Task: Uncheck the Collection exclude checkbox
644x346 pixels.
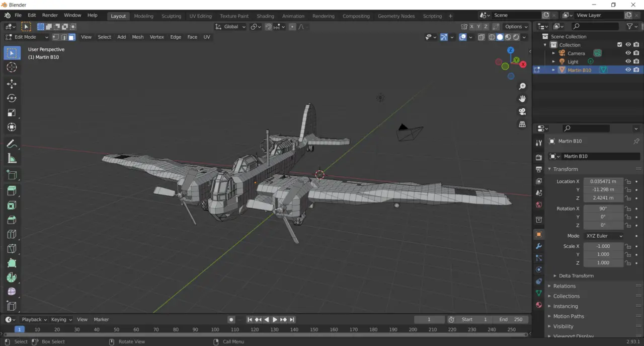Action: pos(620,45)
